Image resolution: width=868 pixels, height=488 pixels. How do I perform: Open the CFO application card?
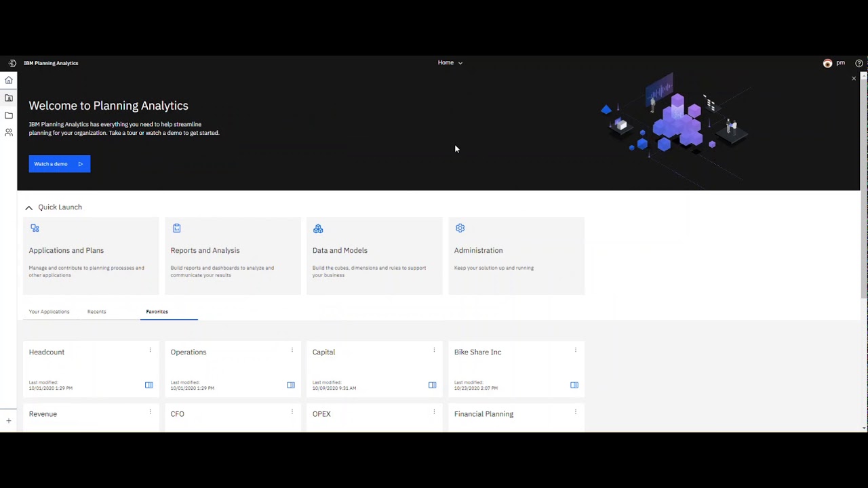click(233, 418)
